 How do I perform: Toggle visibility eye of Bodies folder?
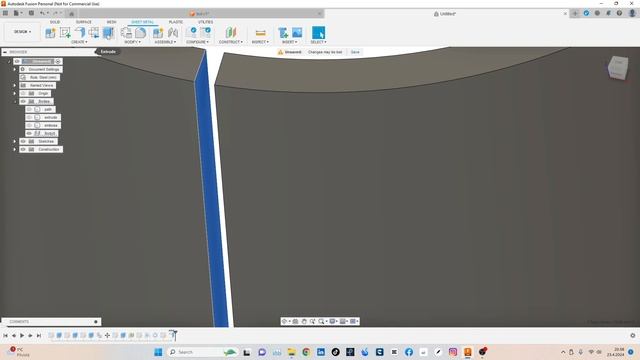[x=23, y=101]
